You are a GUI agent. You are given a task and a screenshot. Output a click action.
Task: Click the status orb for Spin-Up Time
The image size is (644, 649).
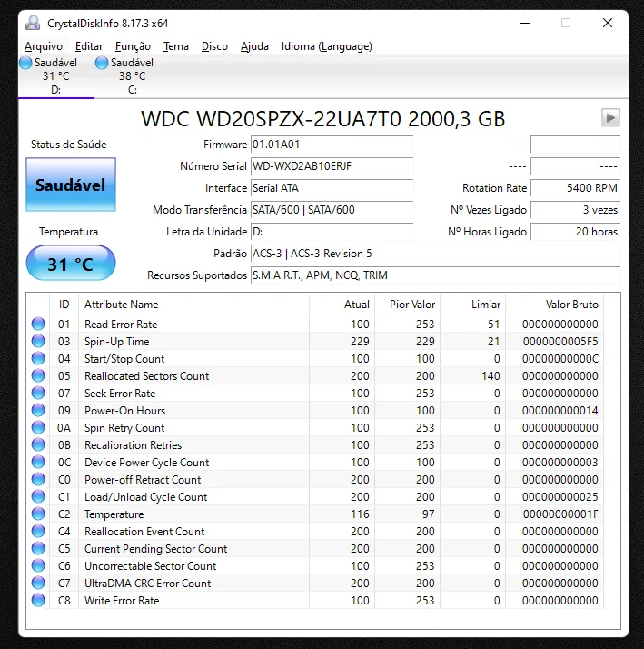tap(38, 341)
